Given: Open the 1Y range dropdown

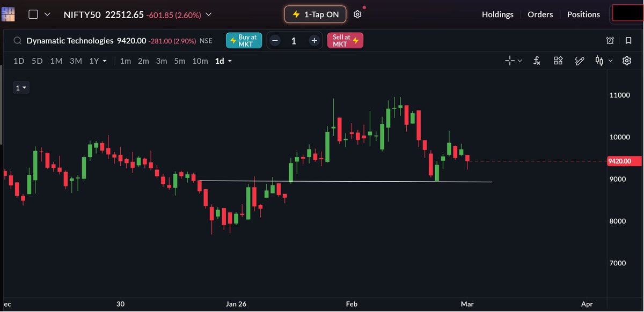Looking at the screenshot, I should tap(98, 61).
